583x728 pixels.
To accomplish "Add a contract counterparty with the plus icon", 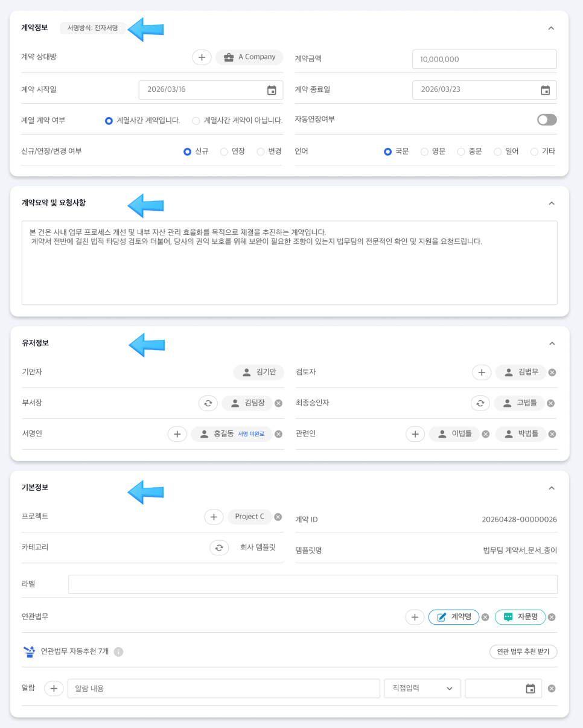I will [x=202, y=57].
